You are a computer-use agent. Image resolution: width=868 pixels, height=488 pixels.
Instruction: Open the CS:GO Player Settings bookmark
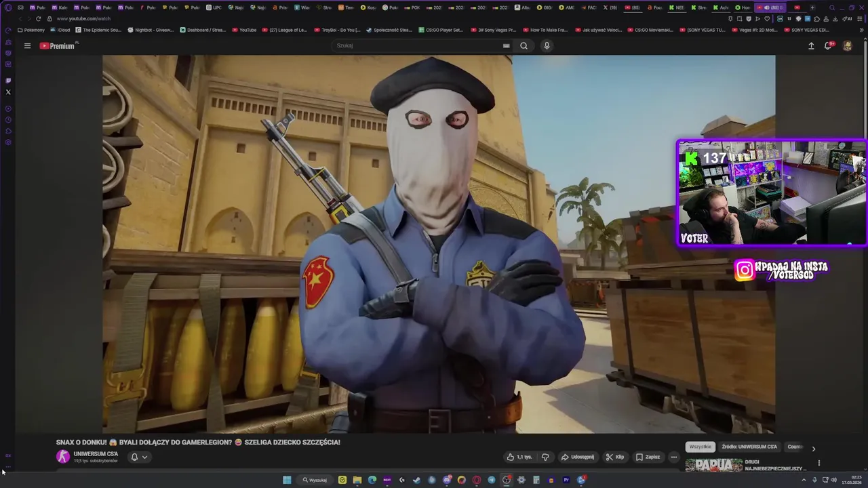tap(441, 30)
